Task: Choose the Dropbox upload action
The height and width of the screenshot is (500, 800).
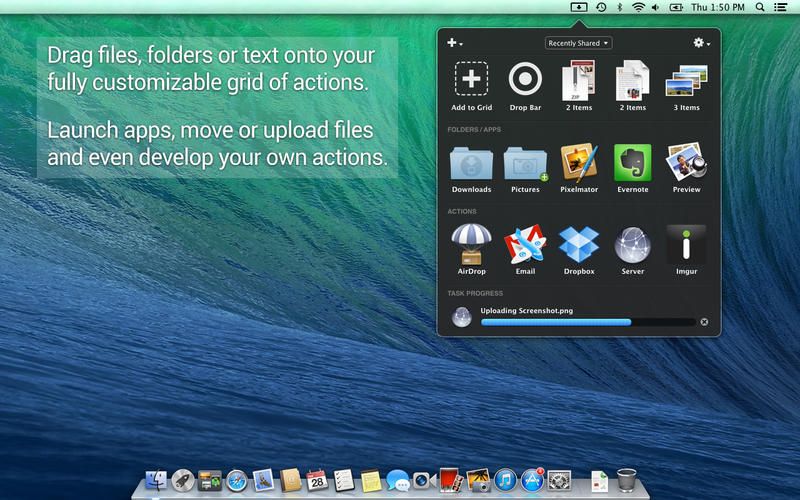Action: [579, 244]
